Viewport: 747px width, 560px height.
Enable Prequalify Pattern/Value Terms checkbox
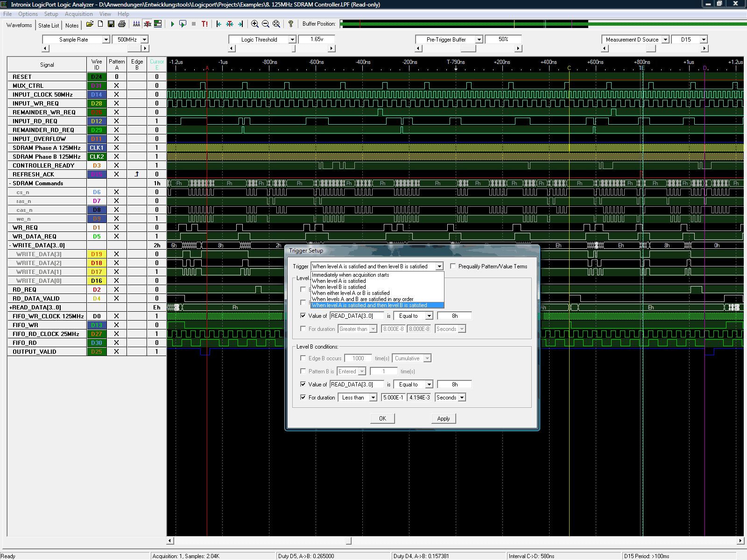[x=453, y=266]
